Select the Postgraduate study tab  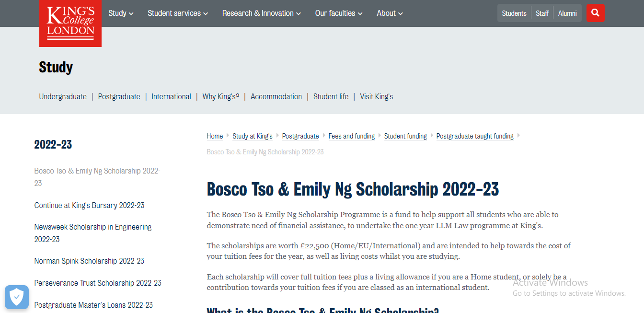[119, 96]
